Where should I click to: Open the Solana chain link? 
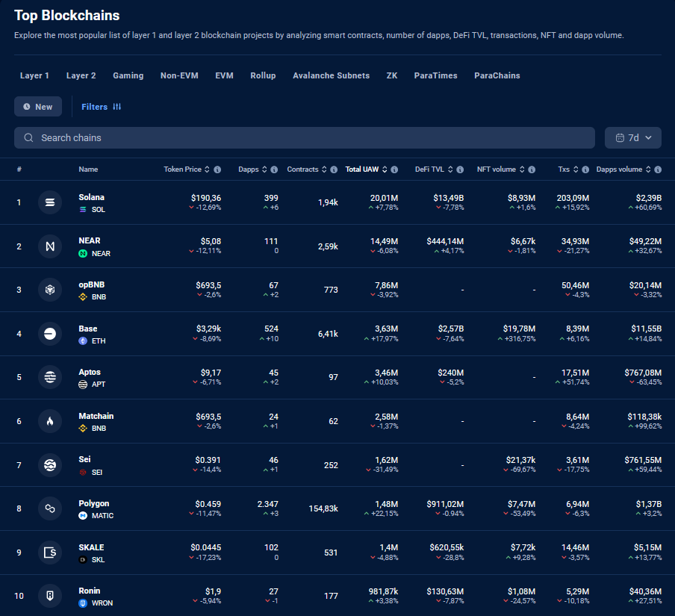point(91,197)
